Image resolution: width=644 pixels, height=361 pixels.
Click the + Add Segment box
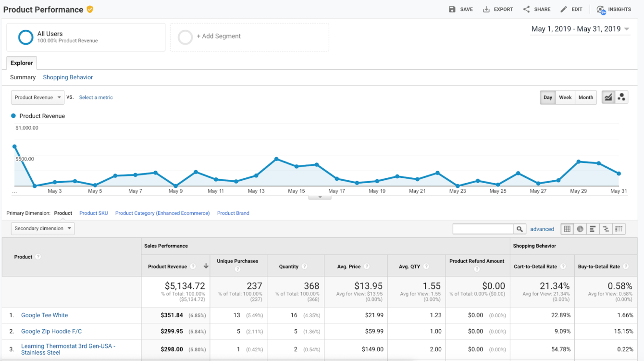(x=249, y=37)
